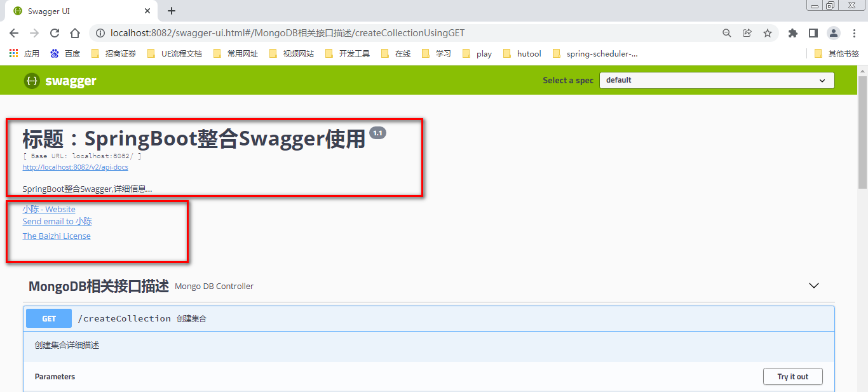
Task: Click the Try it out button
Action: (793, 377)
